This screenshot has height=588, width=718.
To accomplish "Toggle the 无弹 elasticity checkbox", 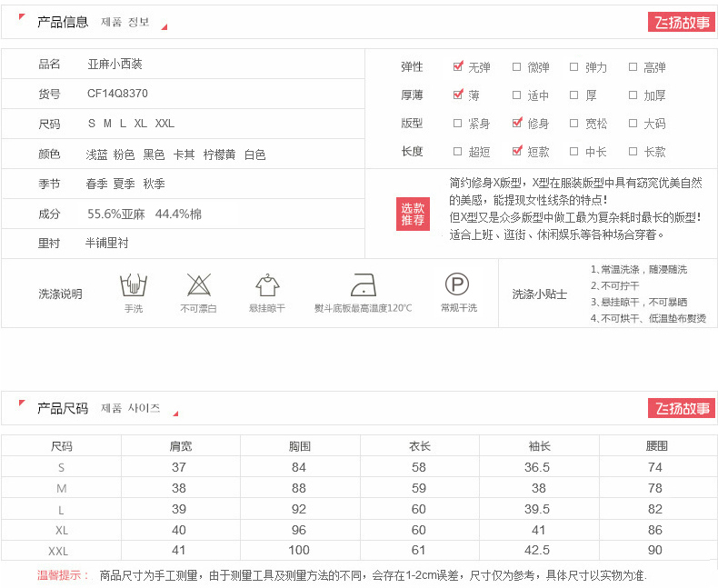I will click(458, 66).
